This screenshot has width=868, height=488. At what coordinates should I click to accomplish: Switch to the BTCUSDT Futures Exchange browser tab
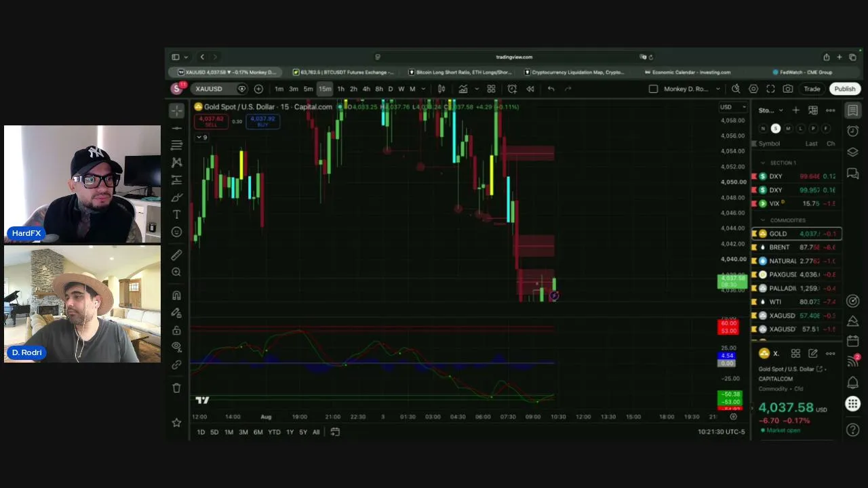pos(343,73)
